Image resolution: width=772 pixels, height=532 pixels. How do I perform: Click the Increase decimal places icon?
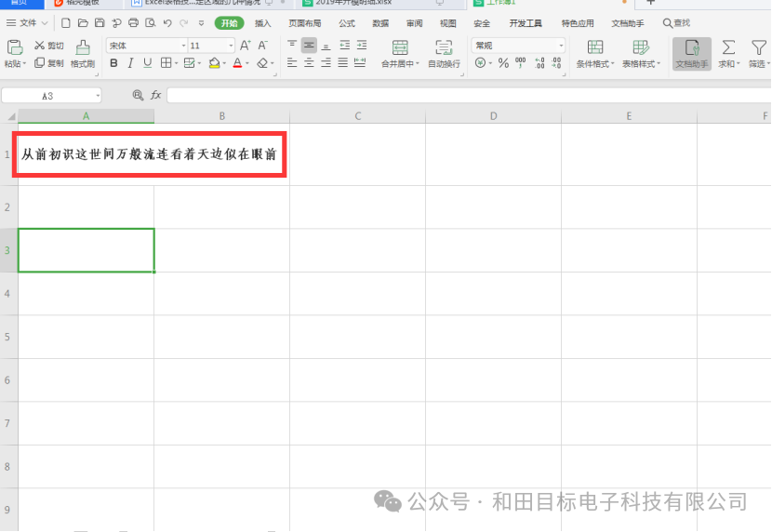539,62
